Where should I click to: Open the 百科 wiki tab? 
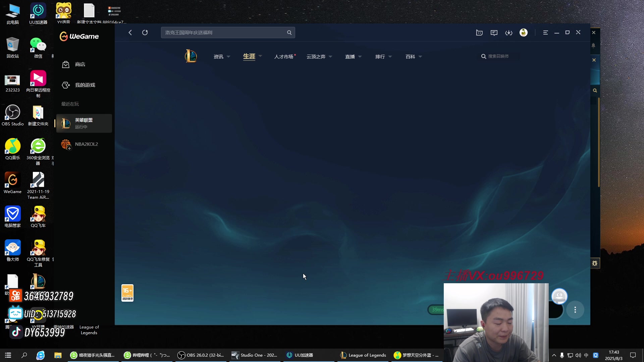[x=410, y=57]
